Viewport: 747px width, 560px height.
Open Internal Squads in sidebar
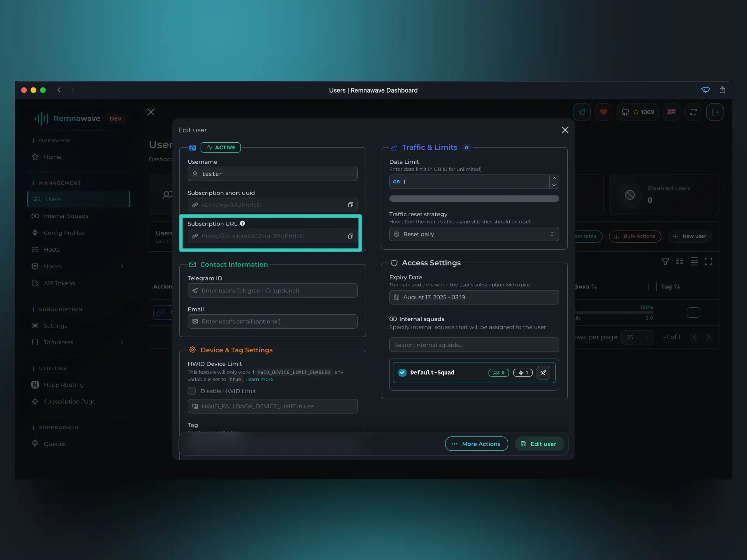[66, 216]
